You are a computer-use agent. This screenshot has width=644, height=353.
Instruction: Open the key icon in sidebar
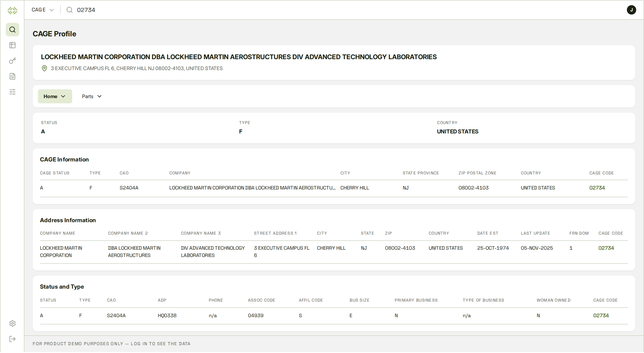tap(12, 61)
